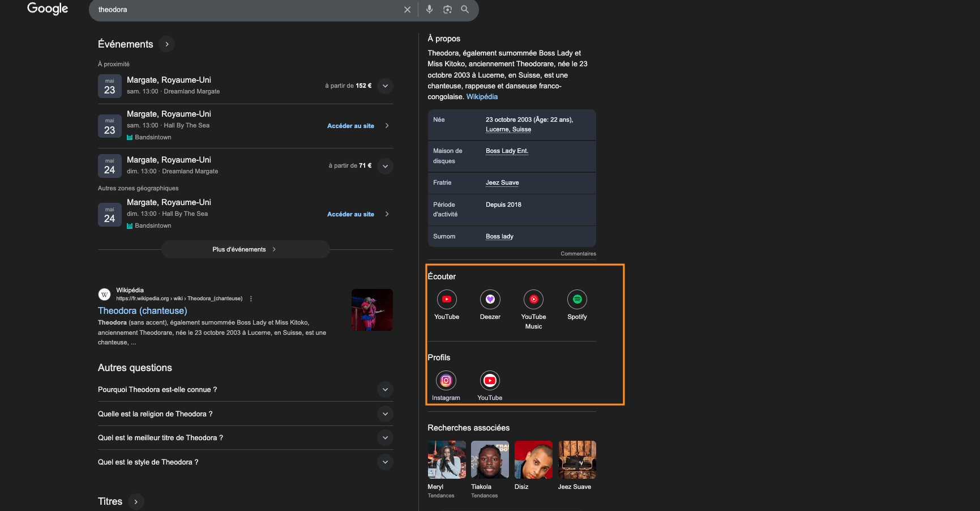Viewport: 980px width, 511px height.
Task: Open Accéder au site for May 23 Hall By The Sea
Action: [350, 126]
